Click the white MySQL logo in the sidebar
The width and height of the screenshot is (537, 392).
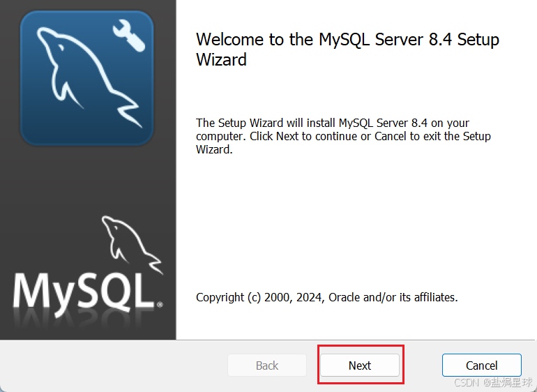88,266
